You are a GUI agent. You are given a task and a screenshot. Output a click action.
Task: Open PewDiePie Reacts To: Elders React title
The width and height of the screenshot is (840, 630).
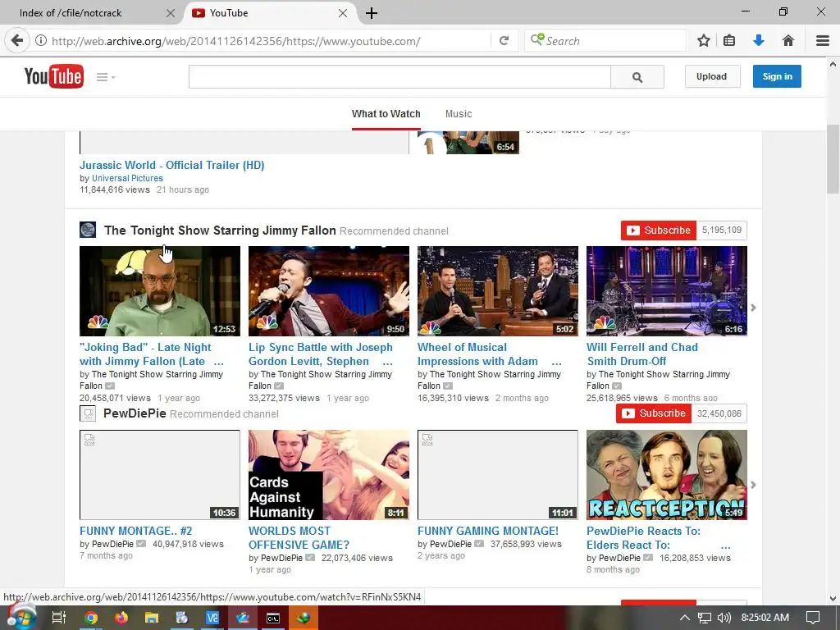pyautogui.click(x=658, y=538)
